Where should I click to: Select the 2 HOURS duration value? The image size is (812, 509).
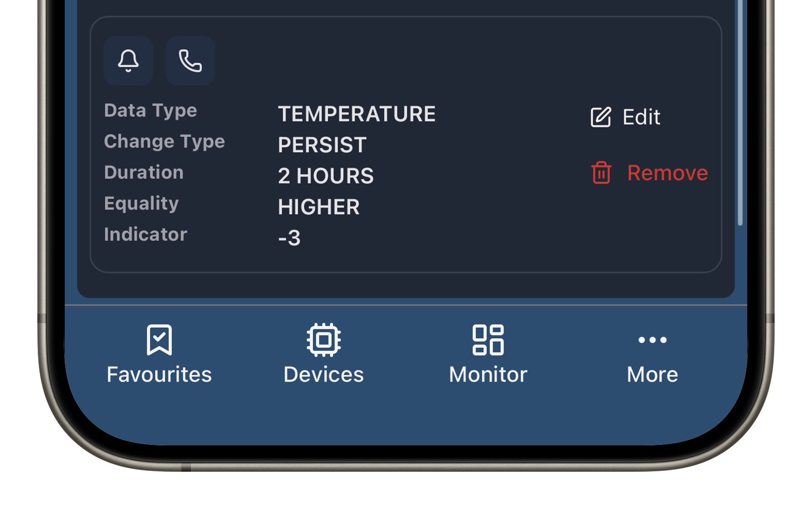[326, 176]
